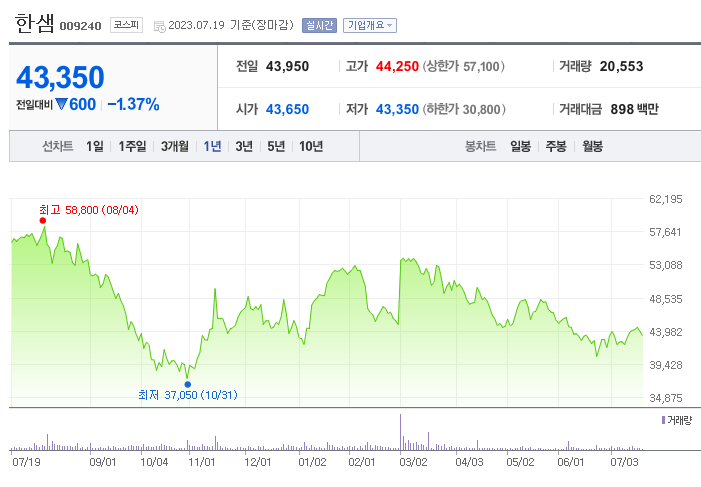This screenshot has width=701, height=487.
Task: Click the current price 43,350 headline
Action: point(60,77)
